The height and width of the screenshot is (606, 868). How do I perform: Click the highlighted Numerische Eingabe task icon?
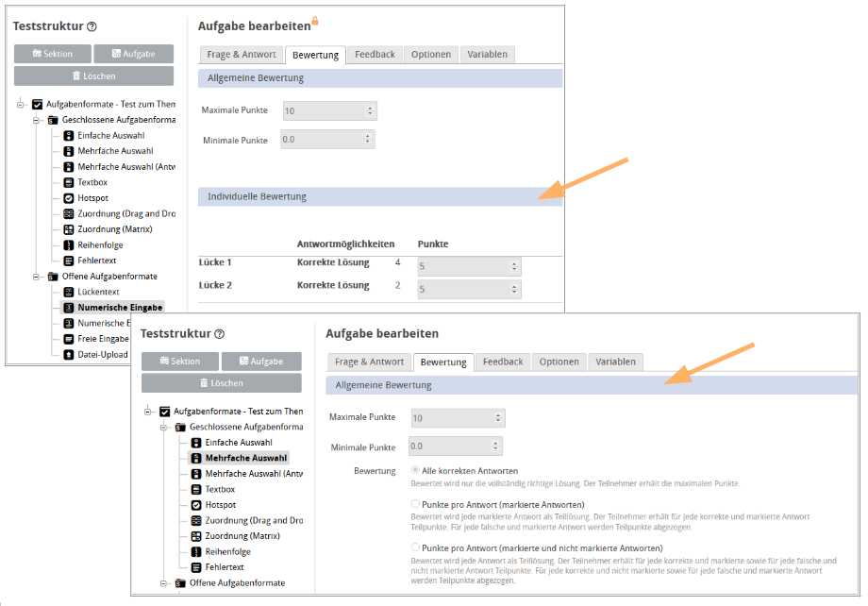click(69, 308)
